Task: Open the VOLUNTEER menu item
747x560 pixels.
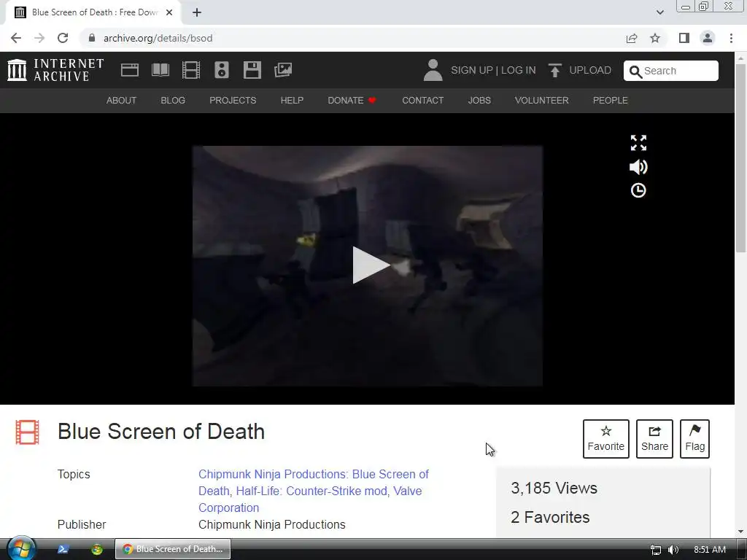Action: [542, 101]
